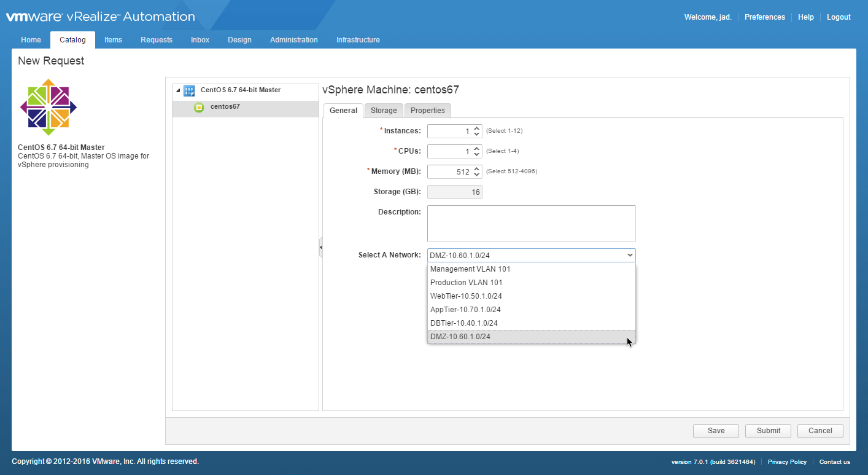Click the Welcome, jad. text
The image size is (868, 475).
[x=708, y=17]
